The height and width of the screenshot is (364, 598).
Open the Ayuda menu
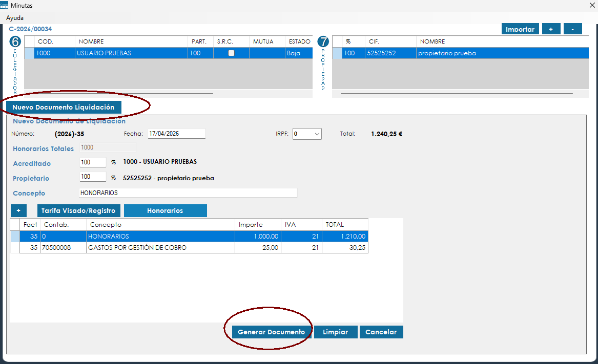[15, 17]
